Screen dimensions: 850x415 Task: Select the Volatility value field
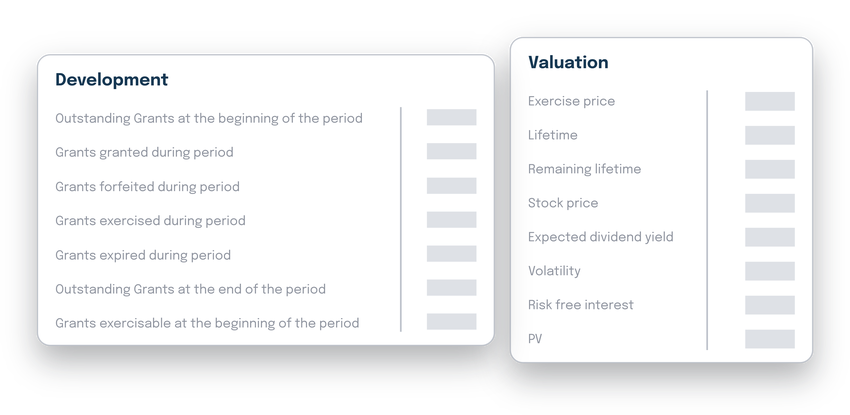[x=769, y=271]
